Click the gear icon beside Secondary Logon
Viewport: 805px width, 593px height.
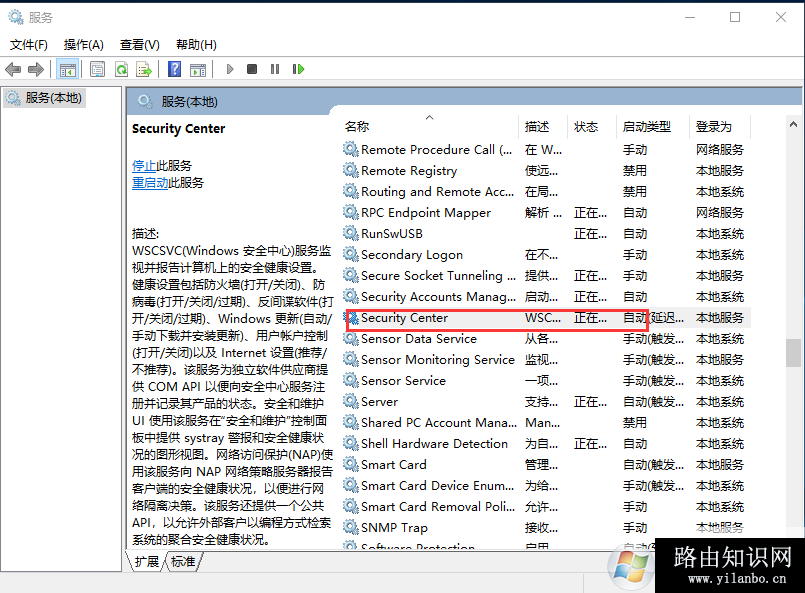[351, 254]
